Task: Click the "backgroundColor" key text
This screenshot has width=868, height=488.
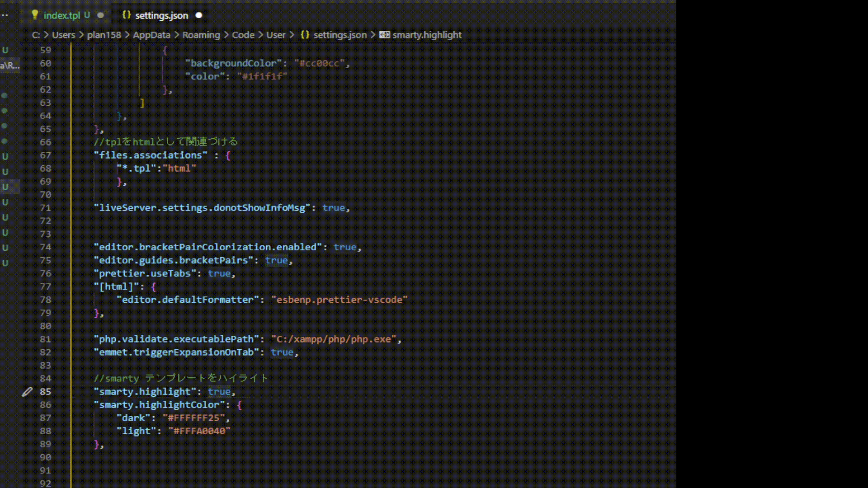Action: tap(233, 63)
